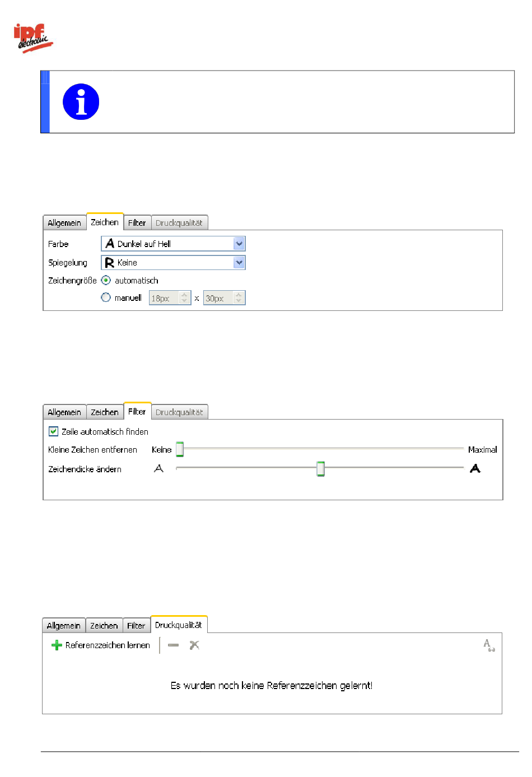Viewport: 532px width, 777px height.
Task: Click the bold A icon right of the Zeichendicke slider
Action: coord(475,468)
